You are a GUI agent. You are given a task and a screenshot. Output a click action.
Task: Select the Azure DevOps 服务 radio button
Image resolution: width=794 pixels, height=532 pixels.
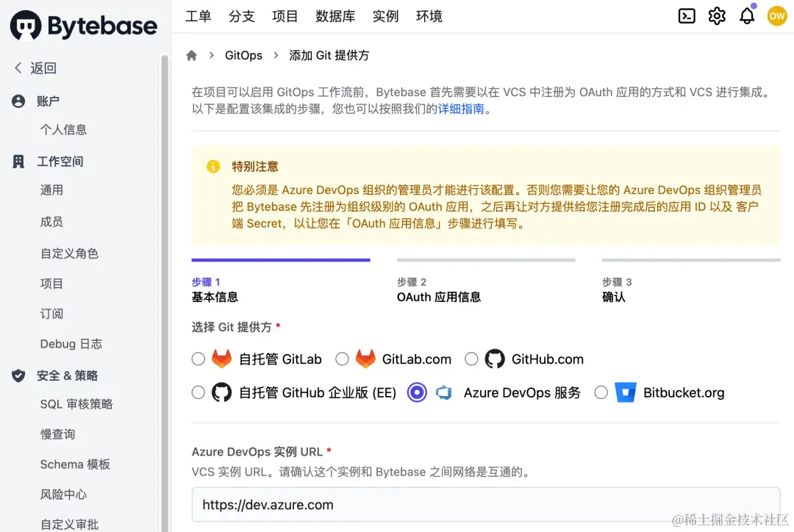tap(417, 392)
